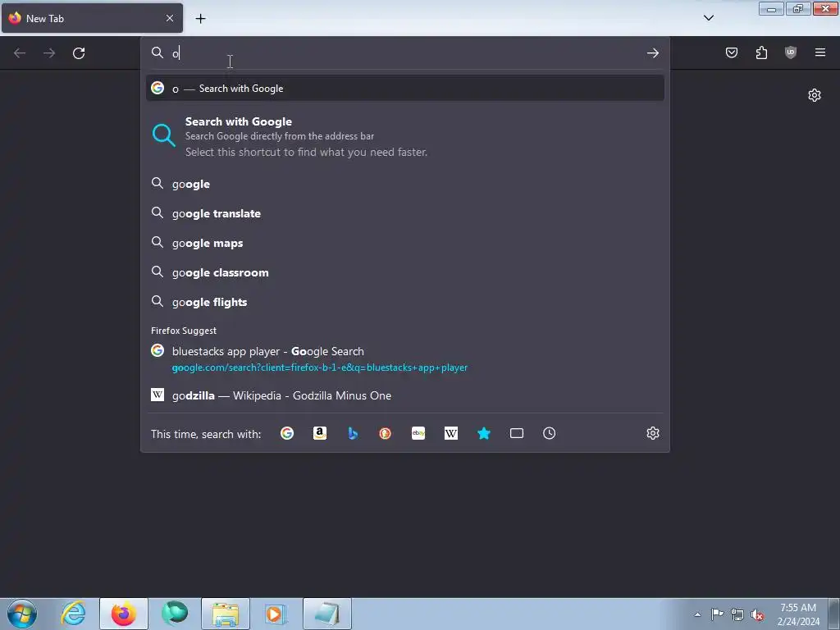
Task: Pick the 'google translate' suggestion
Action: point(405,213)
